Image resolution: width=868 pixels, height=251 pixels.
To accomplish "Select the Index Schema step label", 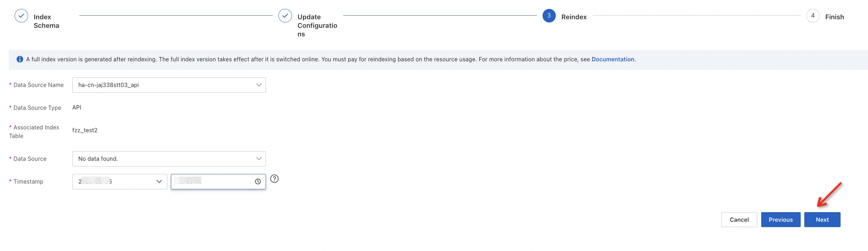I will tap(46, 21).
